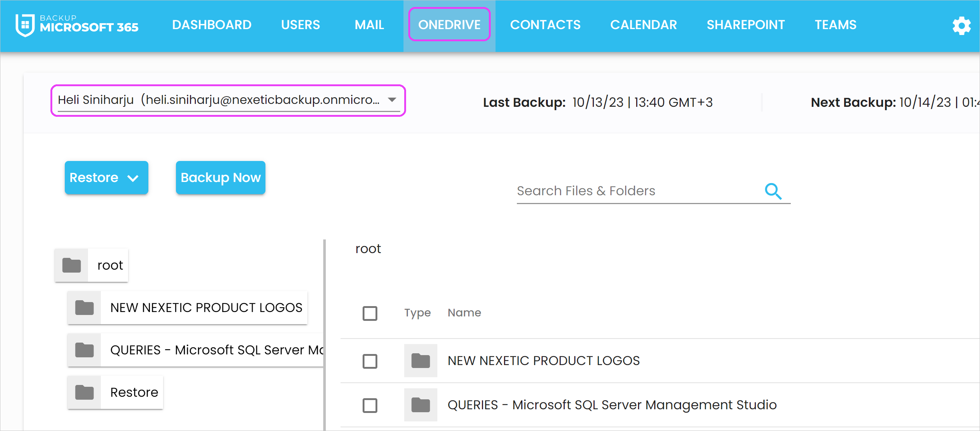This screenshot has width=980, height=431.
Task: Check the NEW NEXETIC PRODUCT LOGOS row checkbox
Action: click(x=369, y=361)
